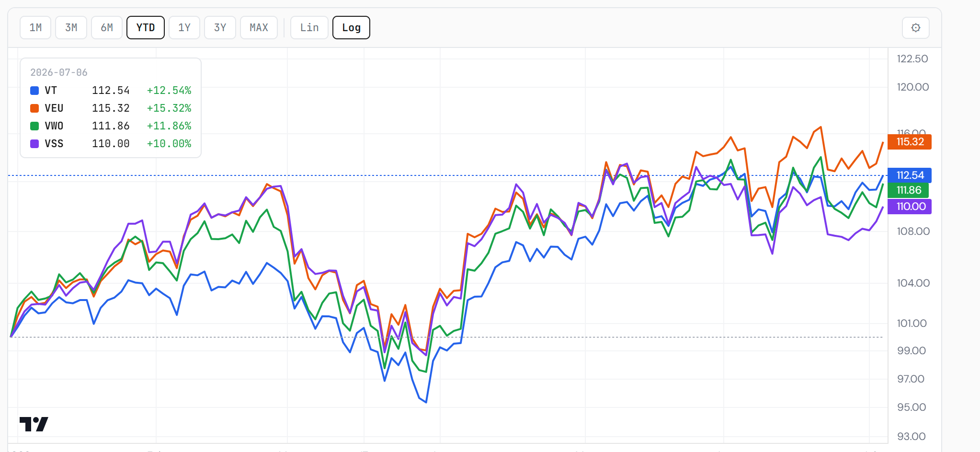Select the 1Y time range

pos(184,28)
